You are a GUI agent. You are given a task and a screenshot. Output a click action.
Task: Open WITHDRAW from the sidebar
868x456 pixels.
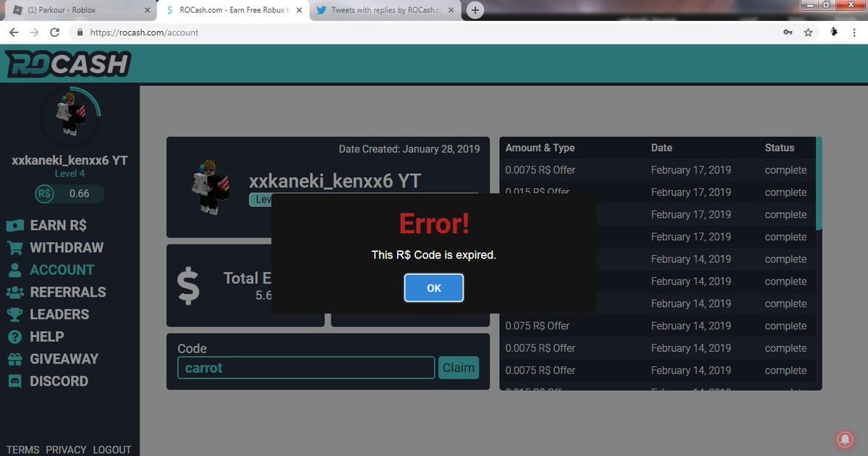click(55, 248)
